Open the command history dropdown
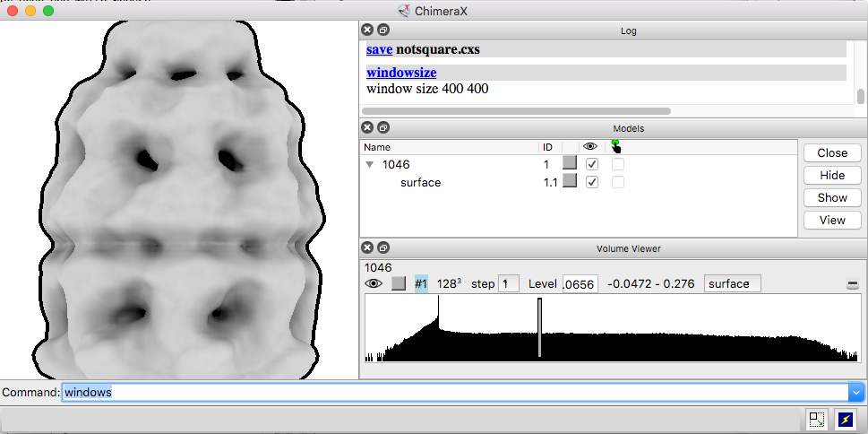 (x=856, y=393)
